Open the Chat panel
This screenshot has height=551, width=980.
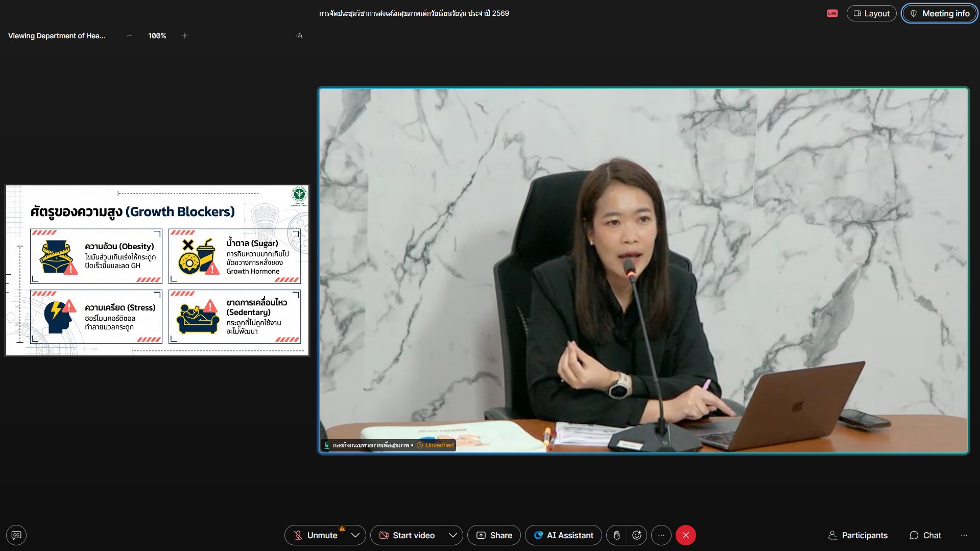[925, 535]
